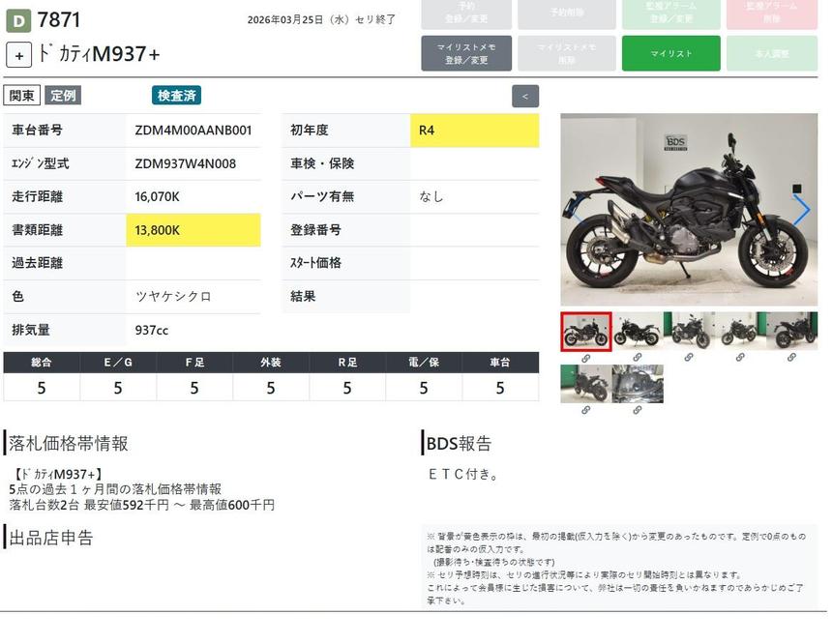Select the 定例 tag

[x=63, y=96]
